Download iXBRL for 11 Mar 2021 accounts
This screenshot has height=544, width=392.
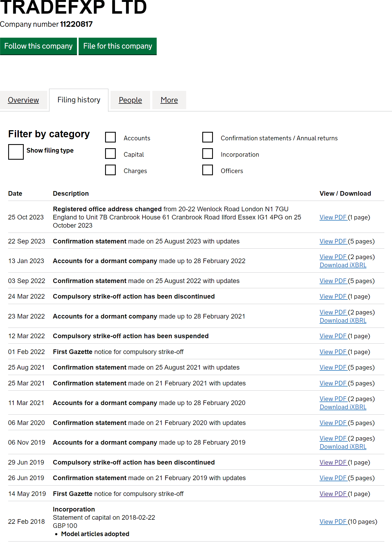(x=343, y=407)
